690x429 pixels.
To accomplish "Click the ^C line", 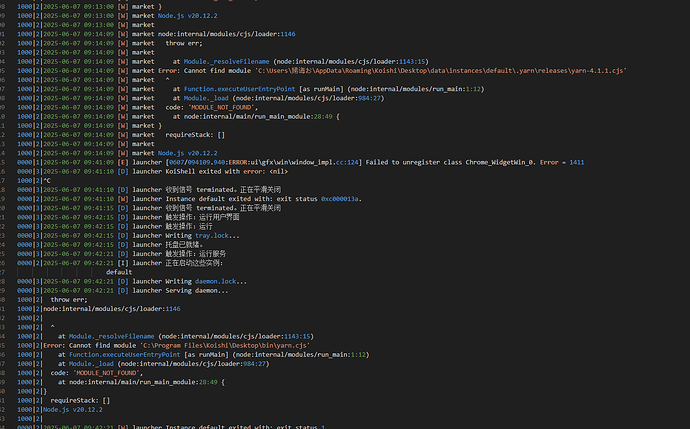I will click(47, 180).
